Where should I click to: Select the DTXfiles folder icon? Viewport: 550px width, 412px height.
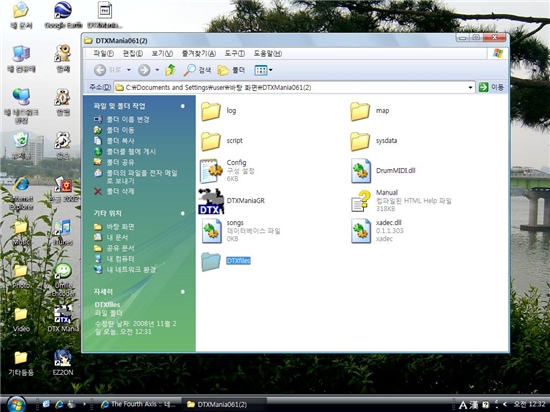pyautogui.click(x=211, y=262)
